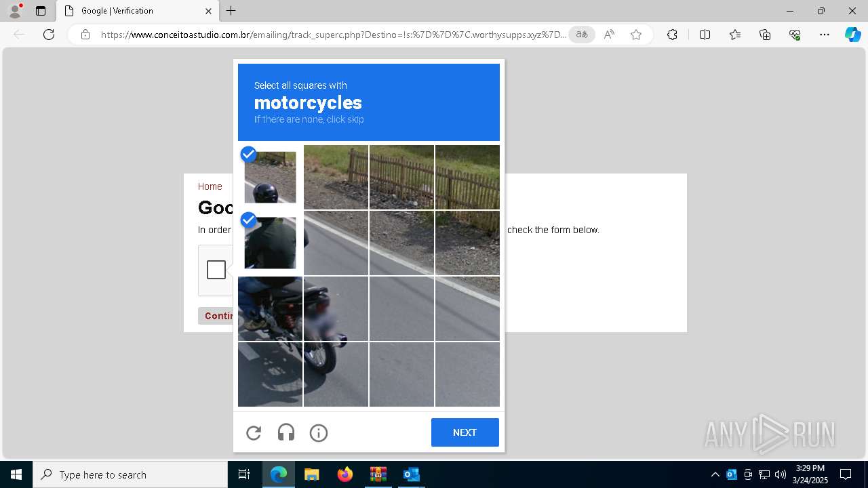Open Task View on the taskbar
This screenshot has height=488, width=868.
(244, 474)
